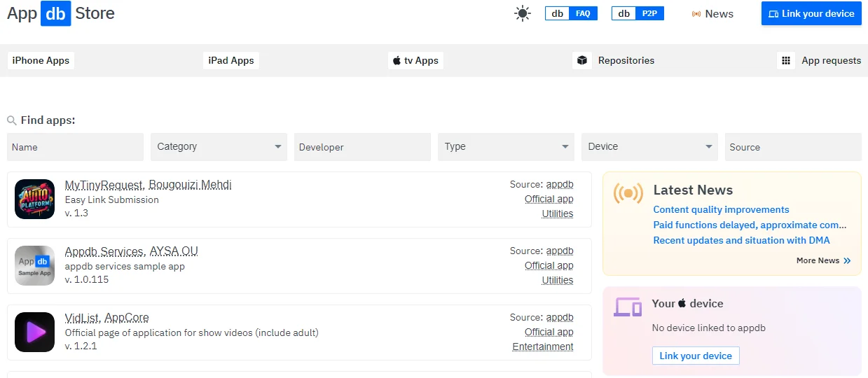Switch to iPad Apps tab
868x378 pixels.
231,60
